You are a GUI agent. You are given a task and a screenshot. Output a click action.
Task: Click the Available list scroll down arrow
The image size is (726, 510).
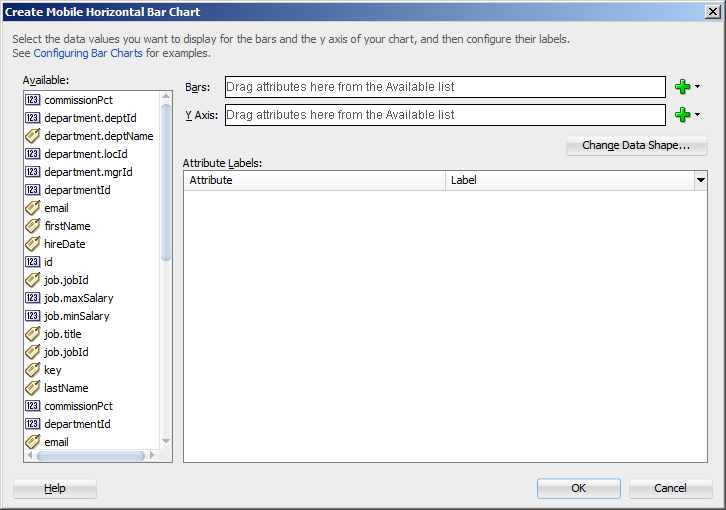[x=166, y=441]
